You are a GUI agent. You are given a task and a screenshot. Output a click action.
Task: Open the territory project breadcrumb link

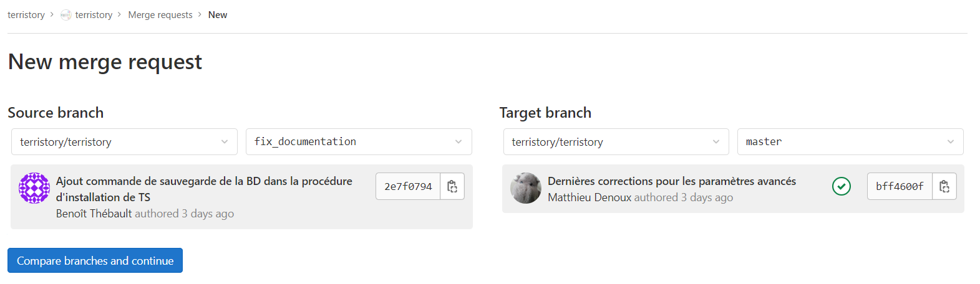[94, 15]
